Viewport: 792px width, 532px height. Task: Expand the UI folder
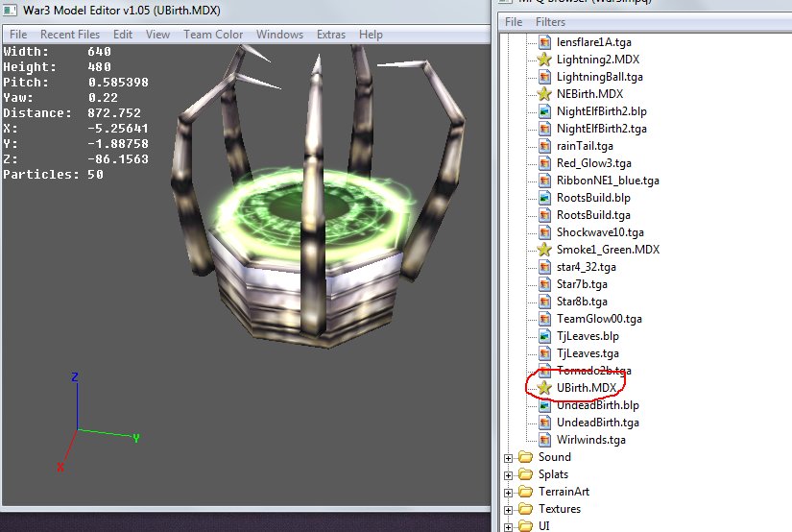tap(508, 527)
